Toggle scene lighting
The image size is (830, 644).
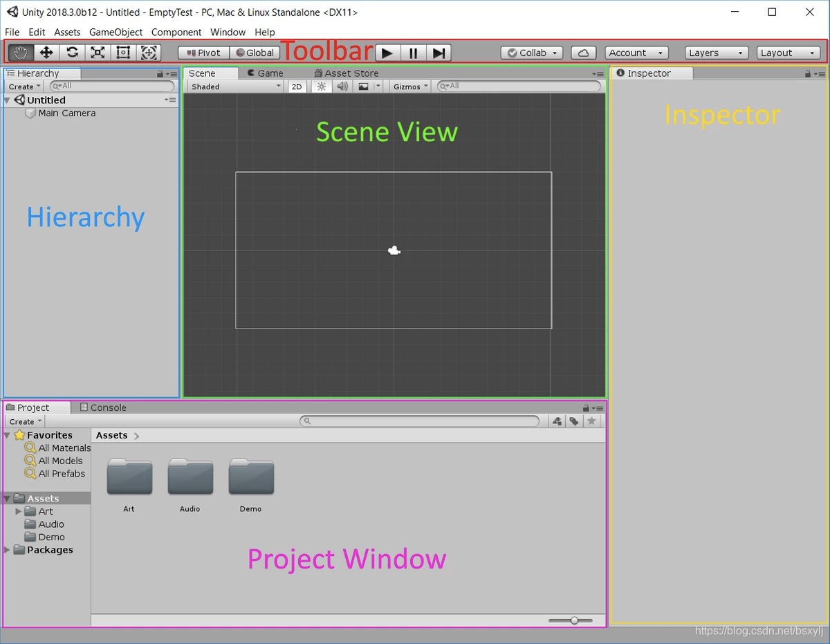pos(321,86)
